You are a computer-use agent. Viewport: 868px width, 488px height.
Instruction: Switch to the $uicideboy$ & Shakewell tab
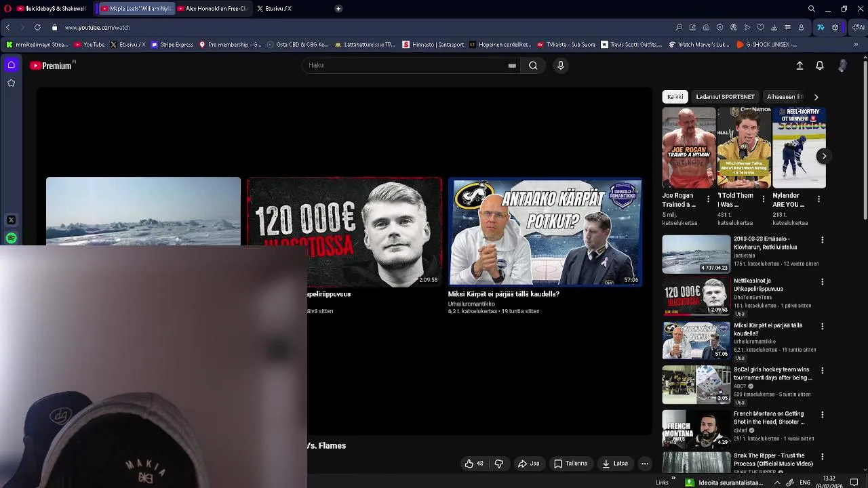point(51,9)
